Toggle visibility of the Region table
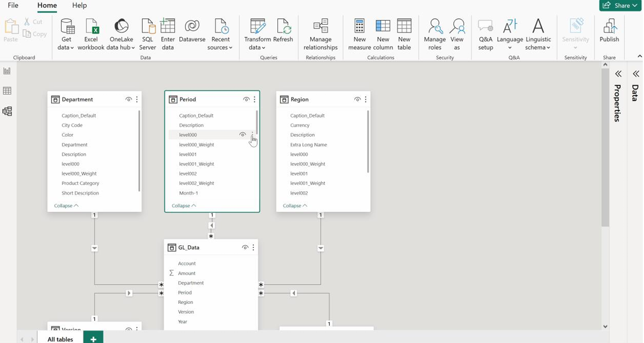Screen dimensions: 644x343 click(x=357, y=99)
